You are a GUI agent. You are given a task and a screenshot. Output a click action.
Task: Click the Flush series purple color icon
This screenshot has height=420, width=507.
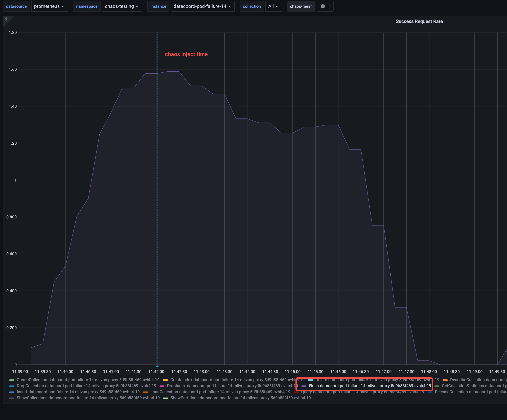click(x=304, y=386)
